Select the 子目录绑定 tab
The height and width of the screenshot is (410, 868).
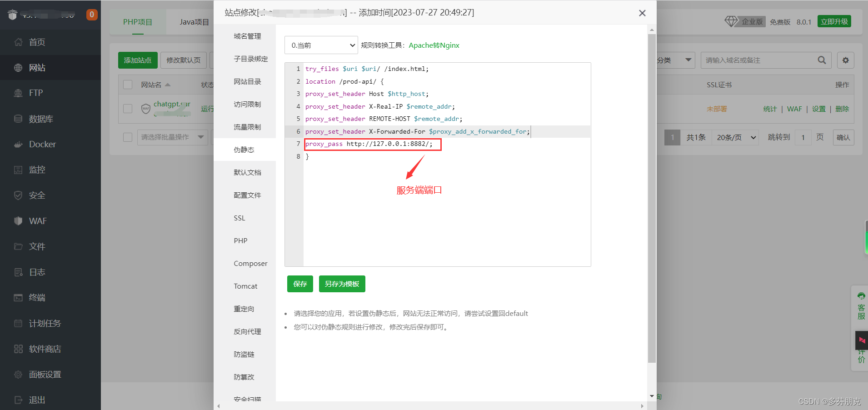(x=251, y=59)
